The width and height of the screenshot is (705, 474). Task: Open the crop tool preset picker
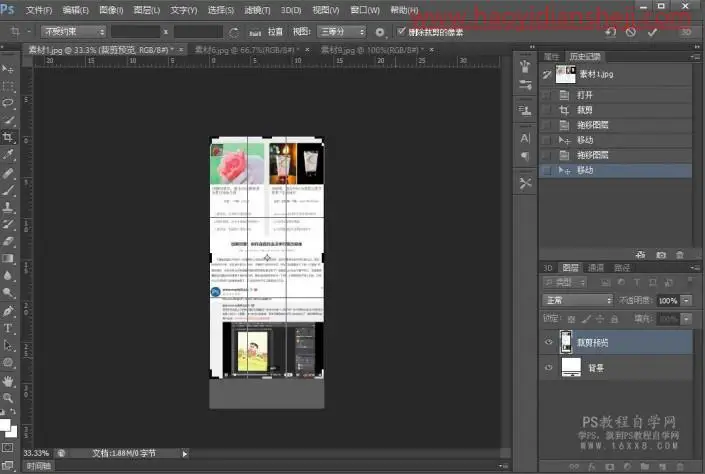19,31
